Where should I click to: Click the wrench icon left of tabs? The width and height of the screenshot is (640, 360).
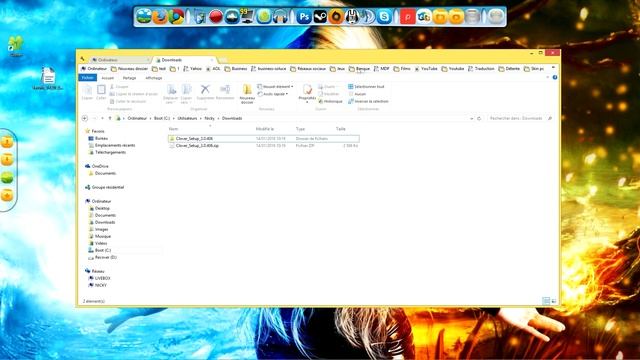[82, 60]
